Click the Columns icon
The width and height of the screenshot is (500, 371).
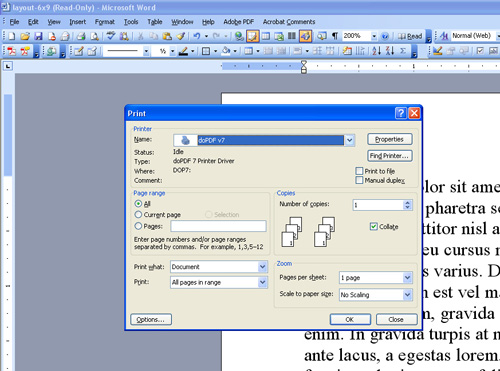[x=292, y=36]
